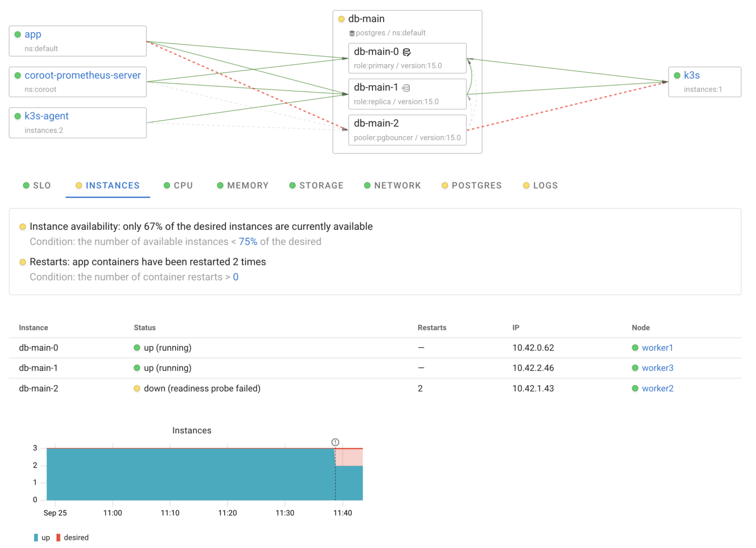Click the green status dot beside worker1
Screen dimensions: 756x548
pyautogui.click(x=635, y=348)
